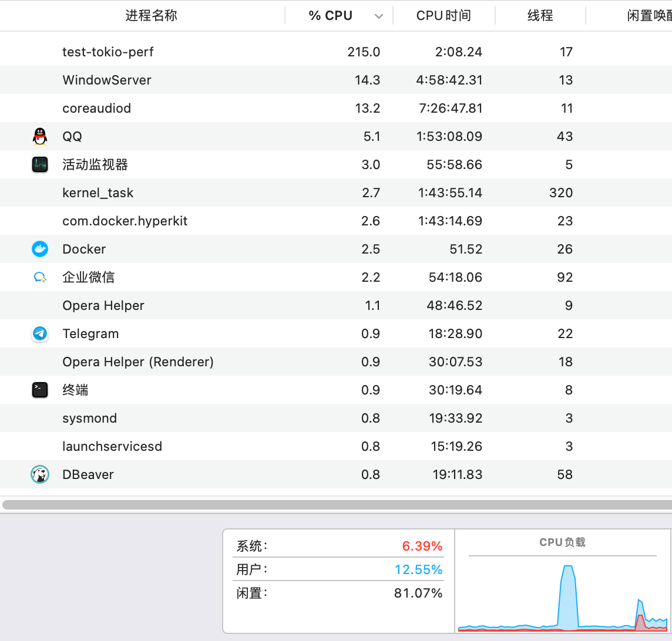Viewport: 672px width, 641px height.
Task: Sort by 线程 column header
Action: [x=540, y=15]
